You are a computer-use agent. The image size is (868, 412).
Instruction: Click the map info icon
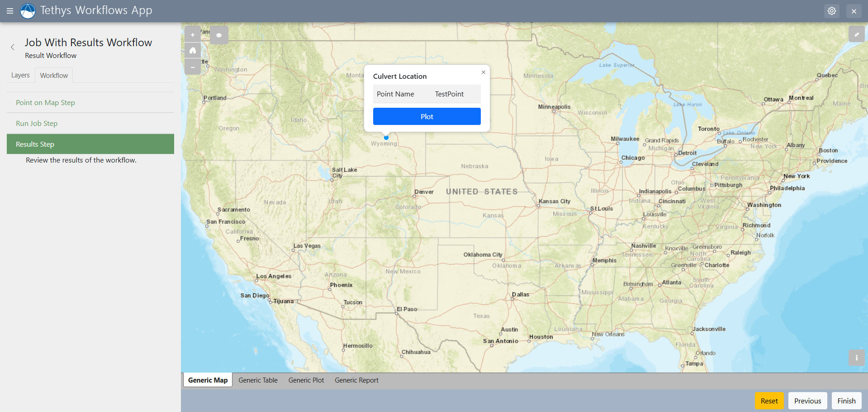[856, 357]
